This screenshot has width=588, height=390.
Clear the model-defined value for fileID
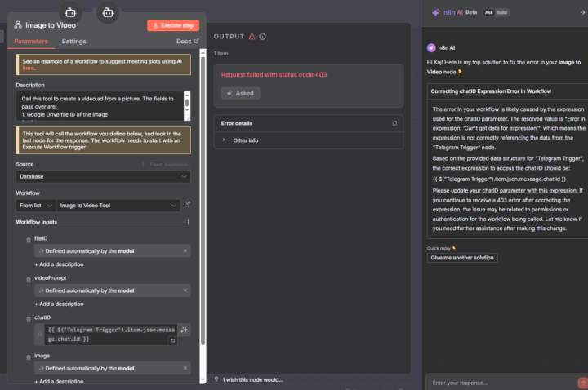click(x=185, y=250)
